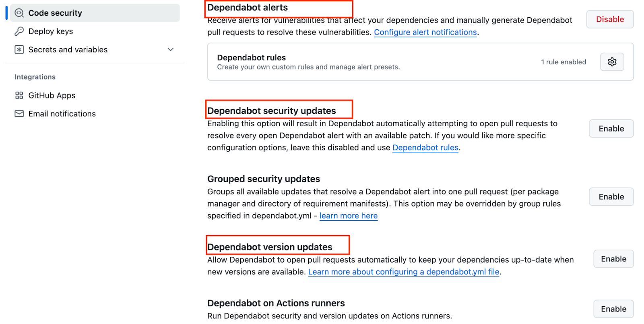Enable Dependabot version updates
644x324 pixels.
pos(613,259)
